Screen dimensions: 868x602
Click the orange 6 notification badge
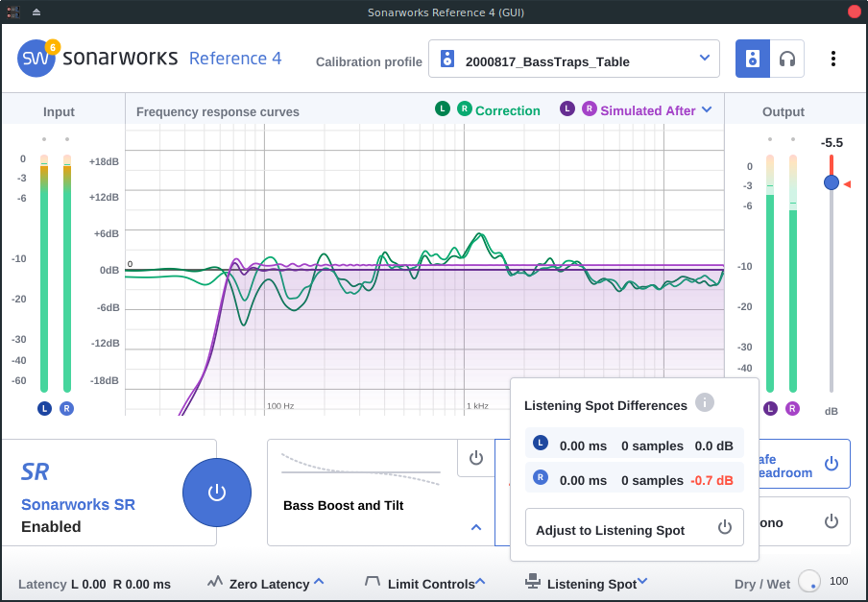tap(53, 48)
